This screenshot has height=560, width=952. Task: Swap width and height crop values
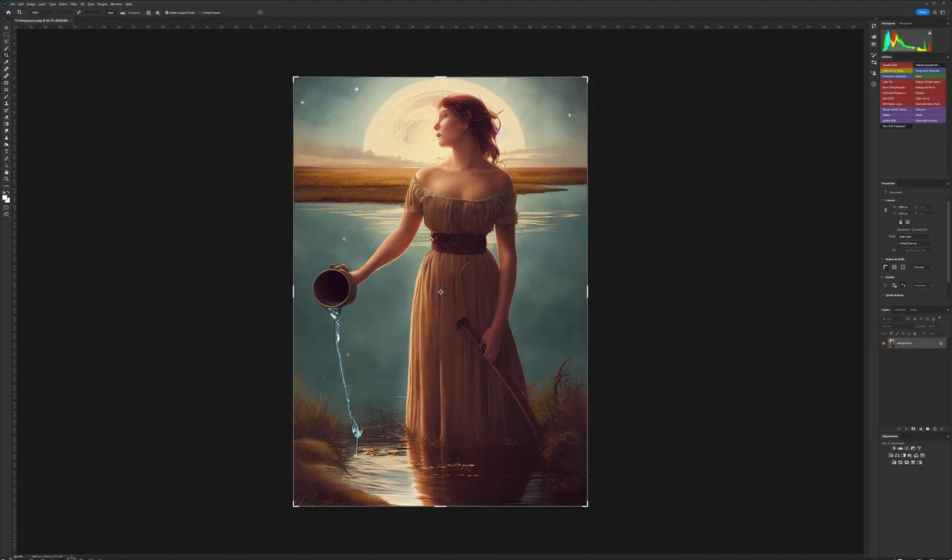(x=79, y=13)
